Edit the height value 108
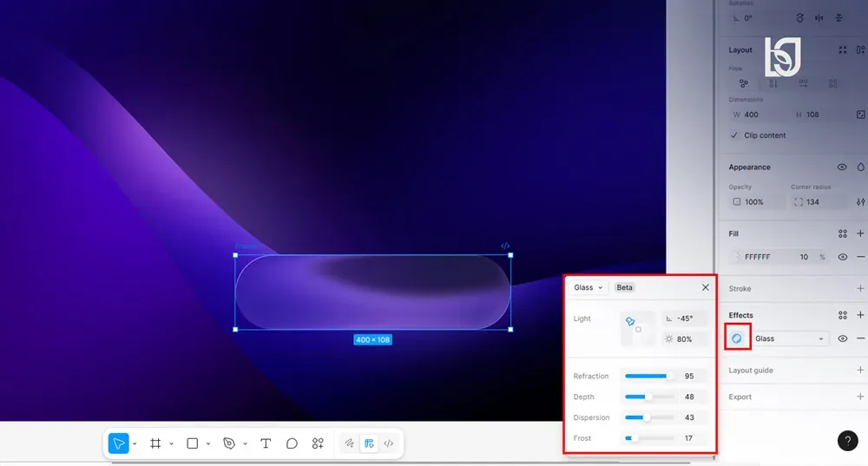The width and height of the screenshot is (868, 466). tap(812, 115)
